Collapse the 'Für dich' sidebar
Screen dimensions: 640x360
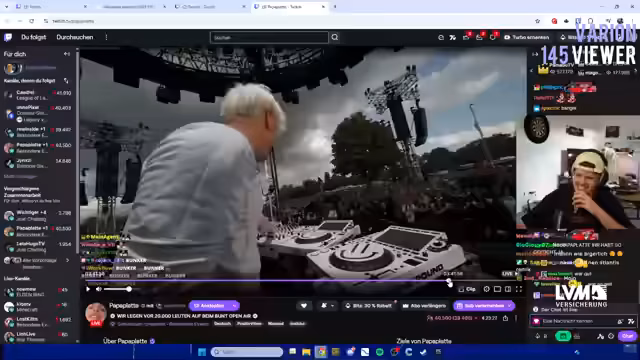pyautogui.click(x=67, y=54)
